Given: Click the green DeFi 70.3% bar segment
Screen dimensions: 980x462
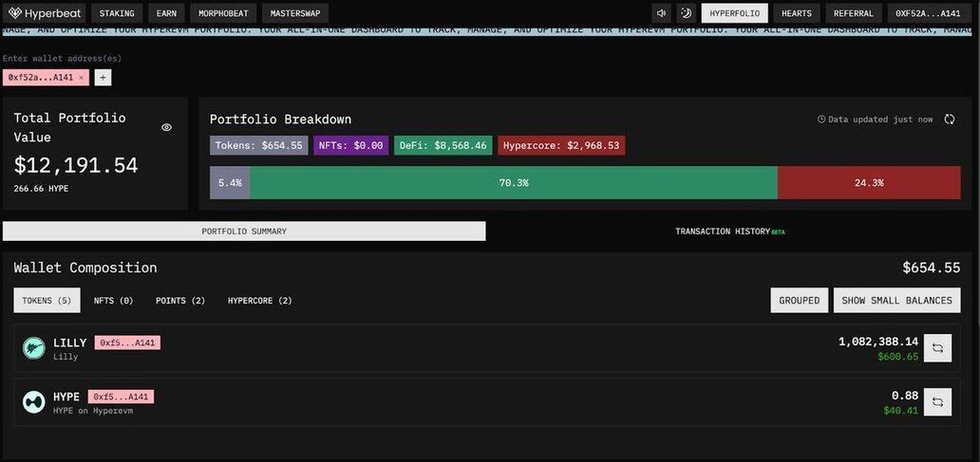Looking at the screenshot, I should [513, 182].
